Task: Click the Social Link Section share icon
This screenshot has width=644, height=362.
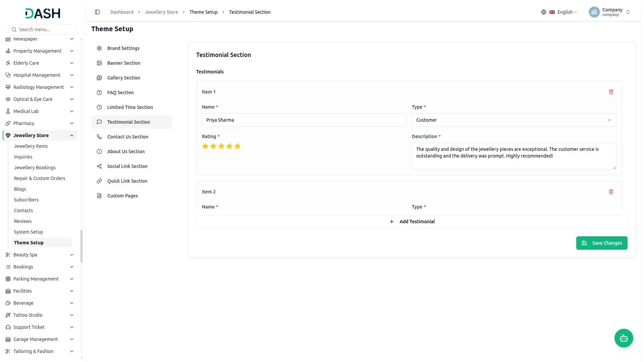Action: point(99,166)
